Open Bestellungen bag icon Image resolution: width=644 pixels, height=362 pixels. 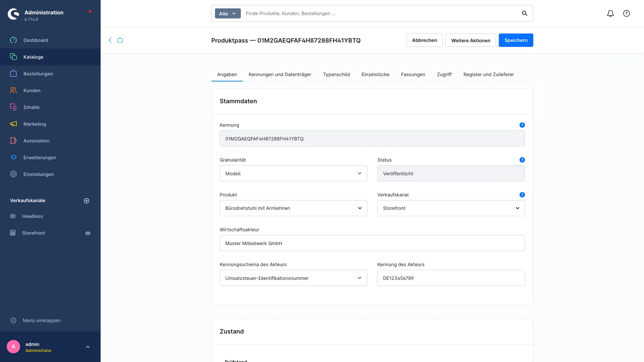[13, 74]
